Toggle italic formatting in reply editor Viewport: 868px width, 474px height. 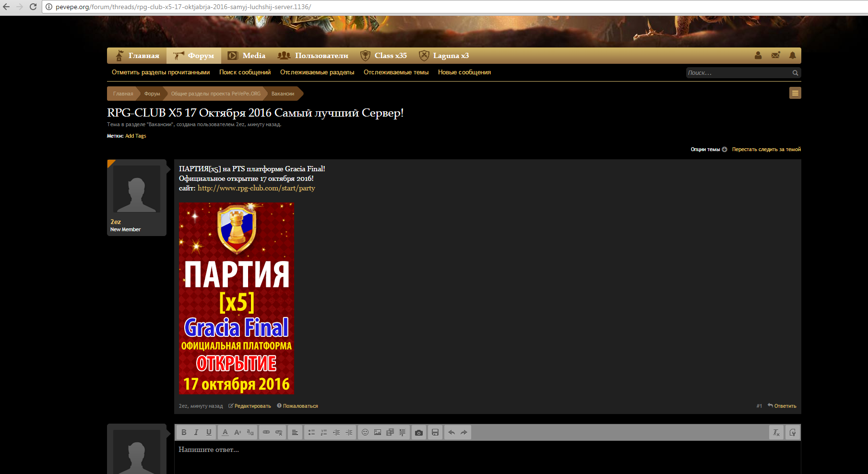[x=196, y=432]
